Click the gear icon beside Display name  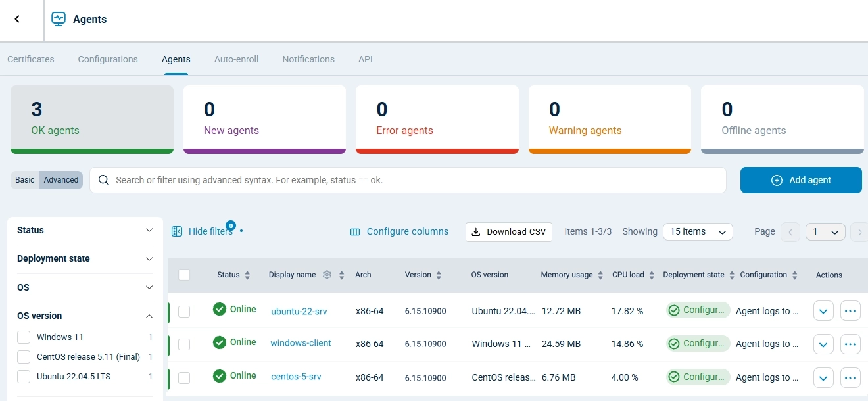tap(327, 275)
